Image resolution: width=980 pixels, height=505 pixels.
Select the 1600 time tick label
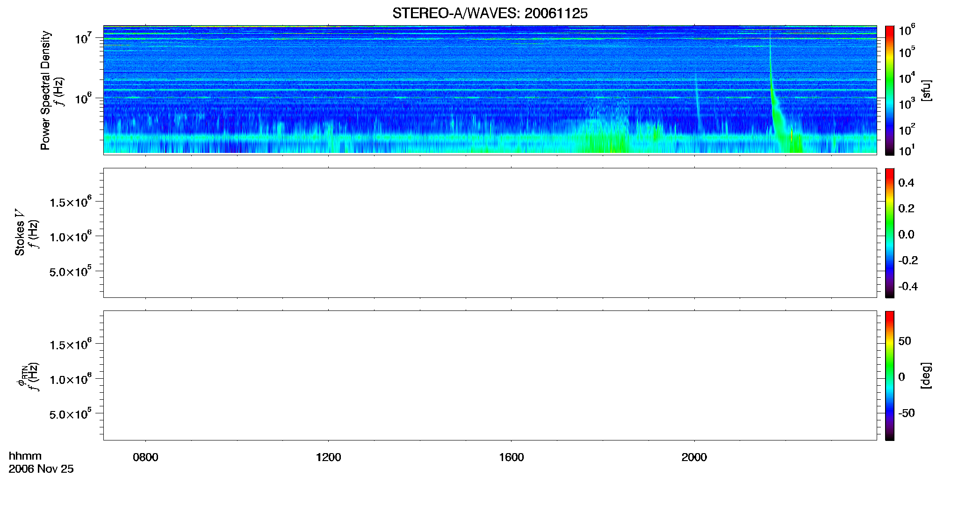(511, 457)
